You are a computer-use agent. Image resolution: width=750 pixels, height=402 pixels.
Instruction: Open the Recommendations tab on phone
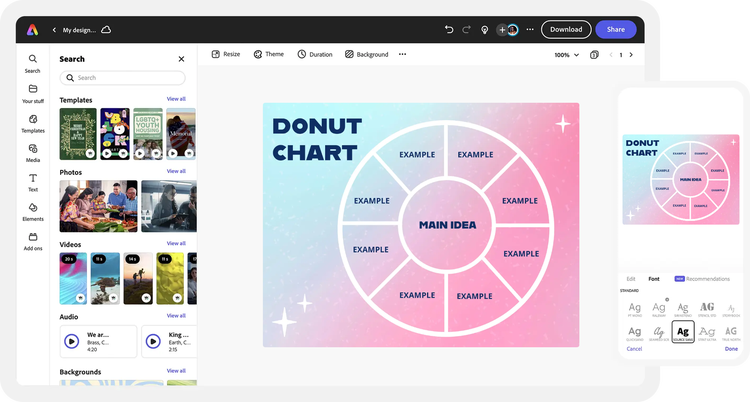pos(702,279)
